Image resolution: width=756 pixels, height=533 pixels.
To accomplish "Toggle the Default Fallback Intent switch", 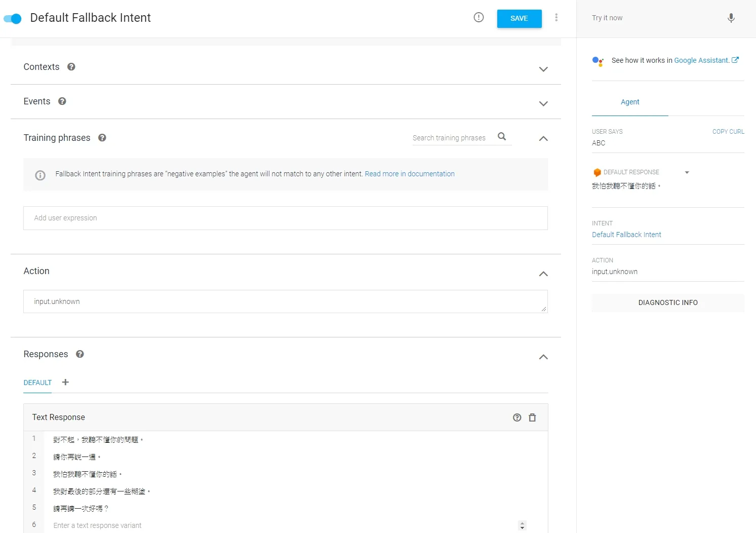I will coord(13,19).
